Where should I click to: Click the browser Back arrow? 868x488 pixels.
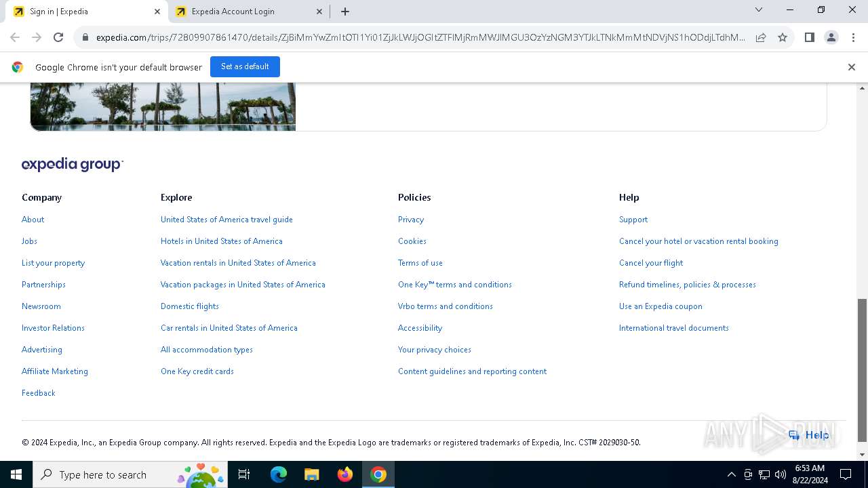tap(15, 37)
